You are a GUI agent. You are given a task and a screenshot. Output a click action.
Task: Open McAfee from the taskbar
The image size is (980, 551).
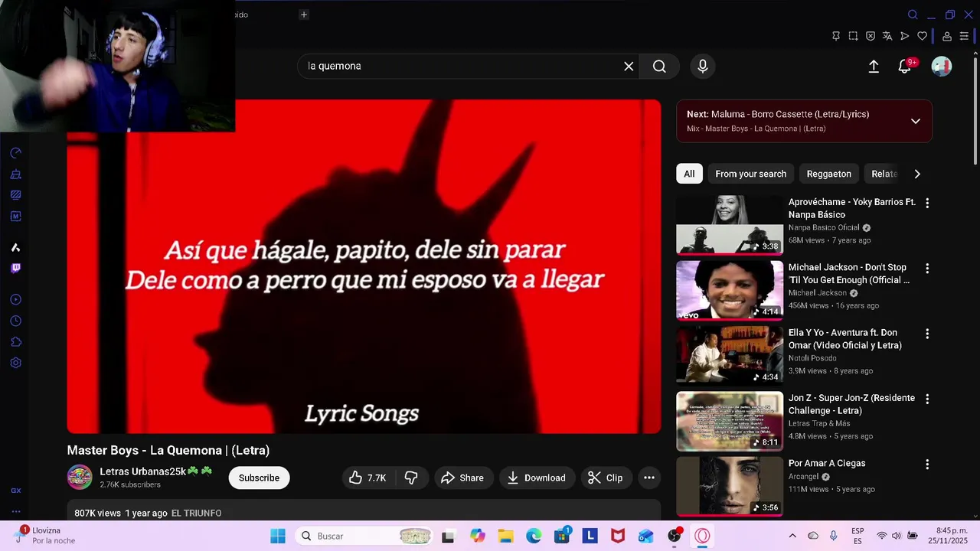point(618,536)
